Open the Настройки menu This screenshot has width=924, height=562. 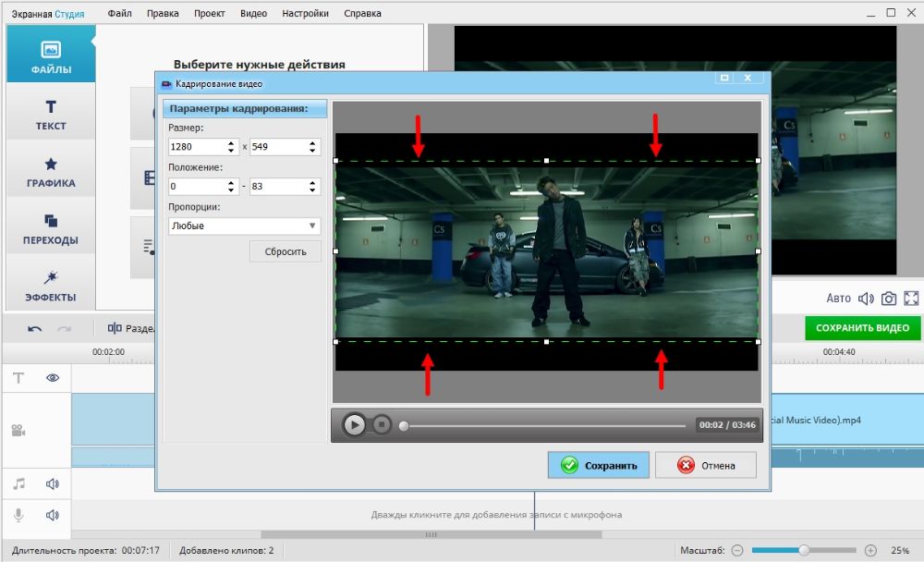[x=305, y=13]
